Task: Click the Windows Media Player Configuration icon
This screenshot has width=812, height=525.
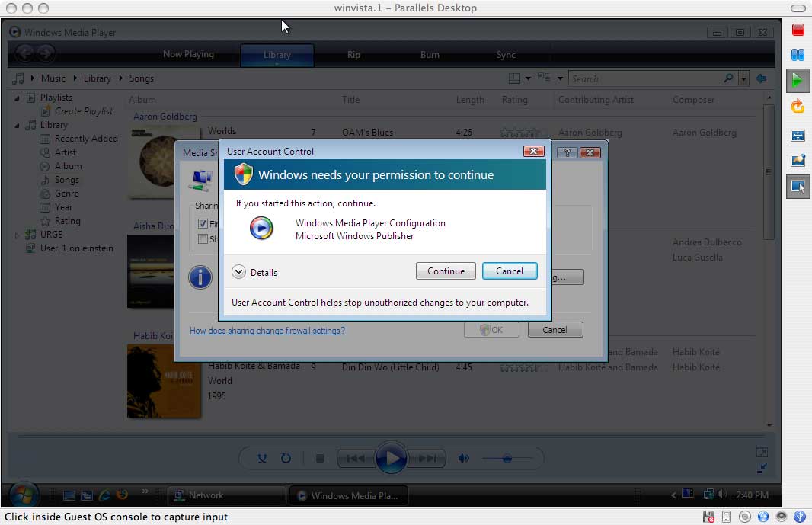Action: click(261, 228)
